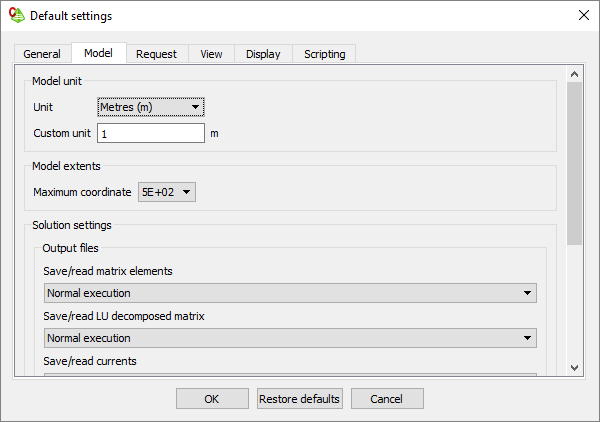The image size is (600, 422).
Task: Open the Scripting tab
Action: (x=325, y=54)
